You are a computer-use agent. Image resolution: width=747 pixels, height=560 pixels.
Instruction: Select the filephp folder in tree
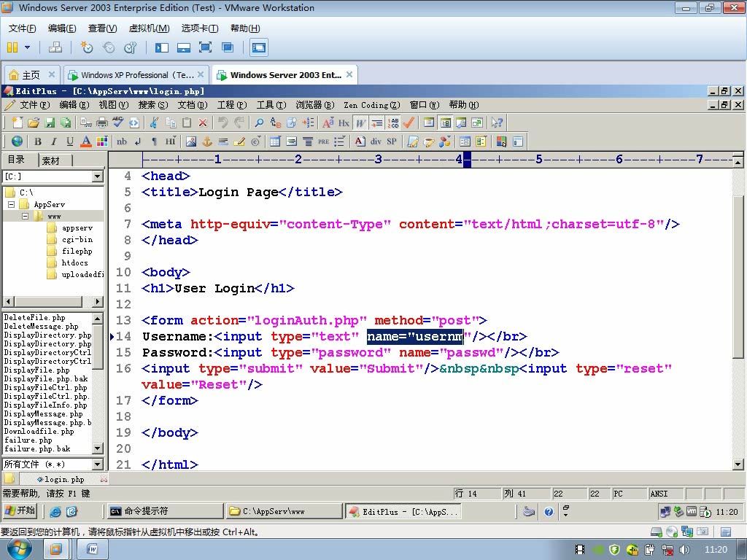point(77,251)
